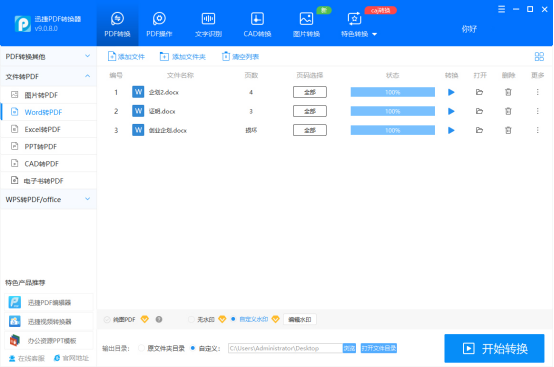Image resolution: width=554 pixels, height=367 pixels.
Task: Expand the 特色转换 dropdown arrow
Action: (x=375, y=34)
